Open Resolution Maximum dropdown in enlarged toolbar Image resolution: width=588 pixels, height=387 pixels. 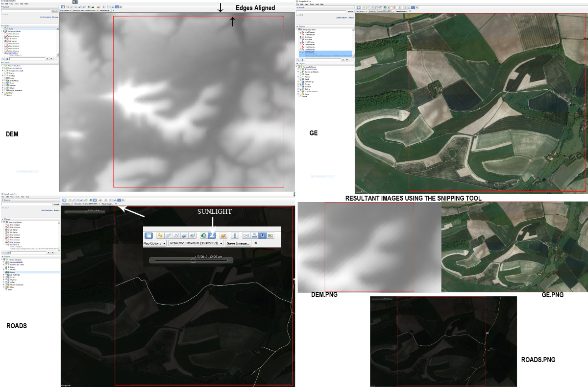196,243
